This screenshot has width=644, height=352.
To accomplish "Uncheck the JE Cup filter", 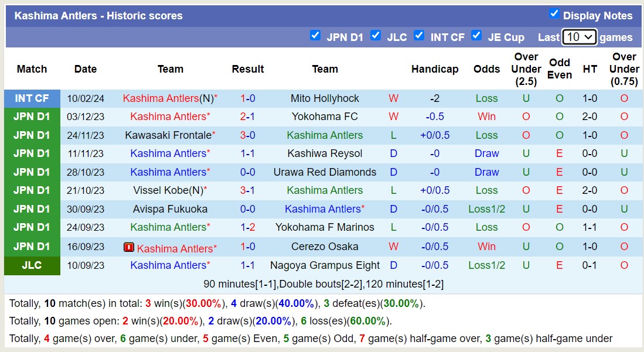I will coord(476,35).
